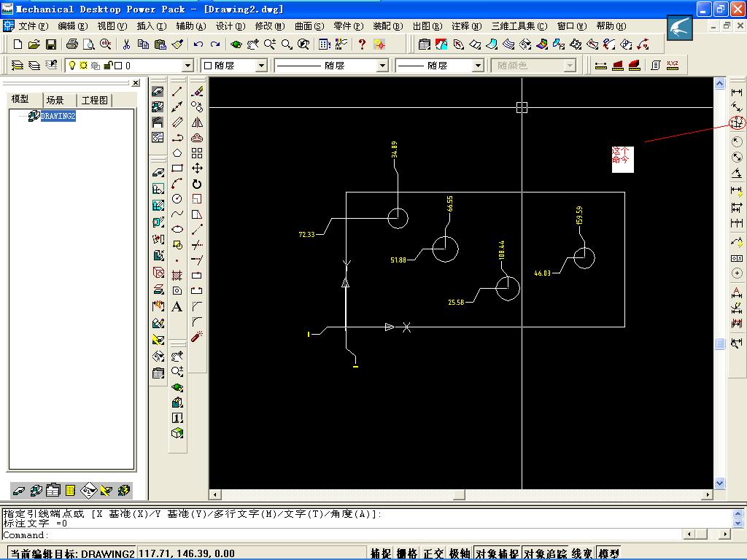Click the Text style A dimension icon in right toolbar
The width and height of the screenshot is (747, 560).
click(737, 292)
